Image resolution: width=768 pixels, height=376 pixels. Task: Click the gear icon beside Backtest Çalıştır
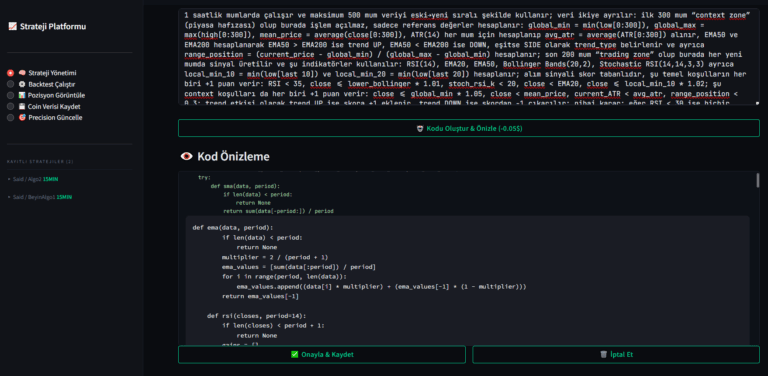coord(22,84)
